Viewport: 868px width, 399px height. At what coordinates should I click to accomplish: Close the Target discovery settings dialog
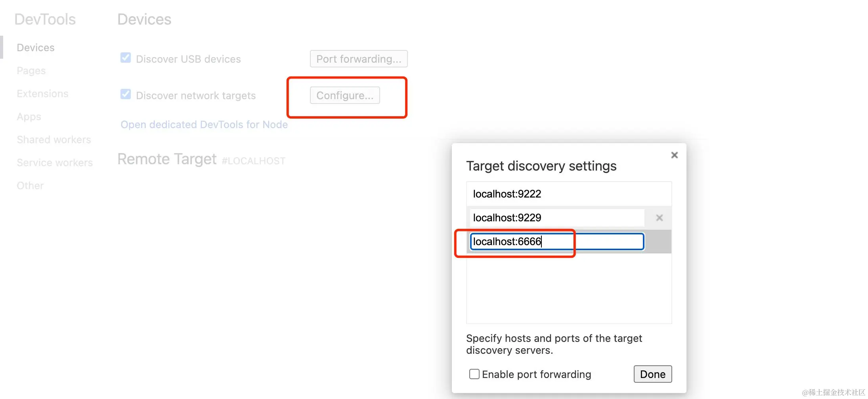(674, 155)
